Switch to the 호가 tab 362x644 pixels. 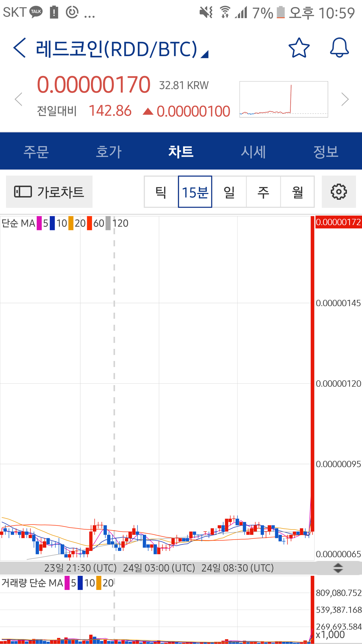pyautogui.click(x=109, y=151)
